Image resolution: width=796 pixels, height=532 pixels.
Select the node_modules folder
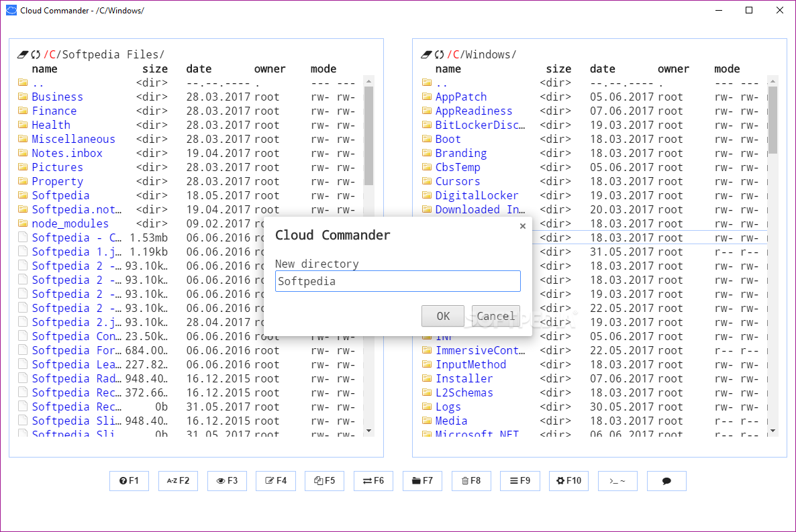click(70, 223)
